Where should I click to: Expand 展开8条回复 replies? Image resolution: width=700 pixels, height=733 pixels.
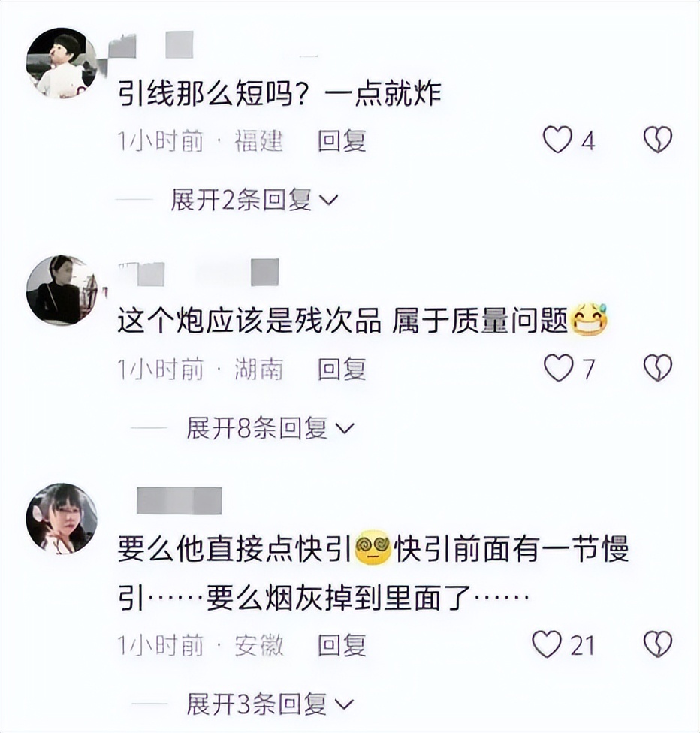[x=270, y=428]
